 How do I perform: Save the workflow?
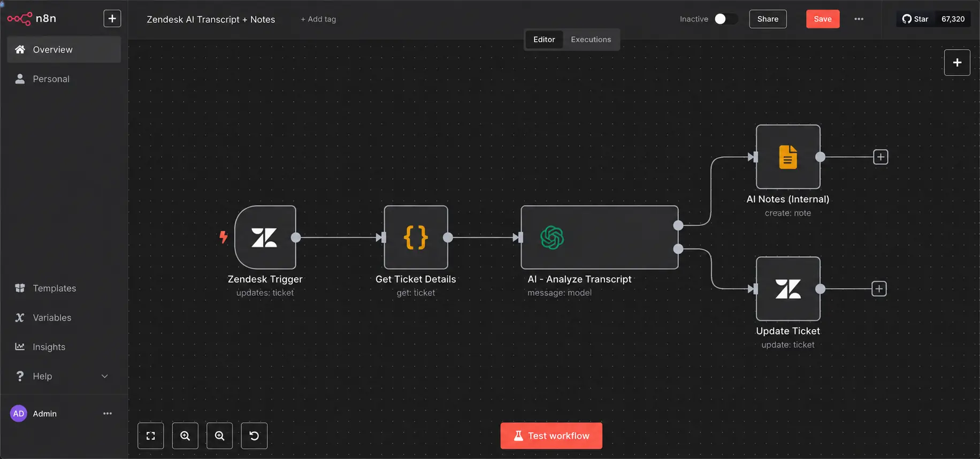coord(823,19)
